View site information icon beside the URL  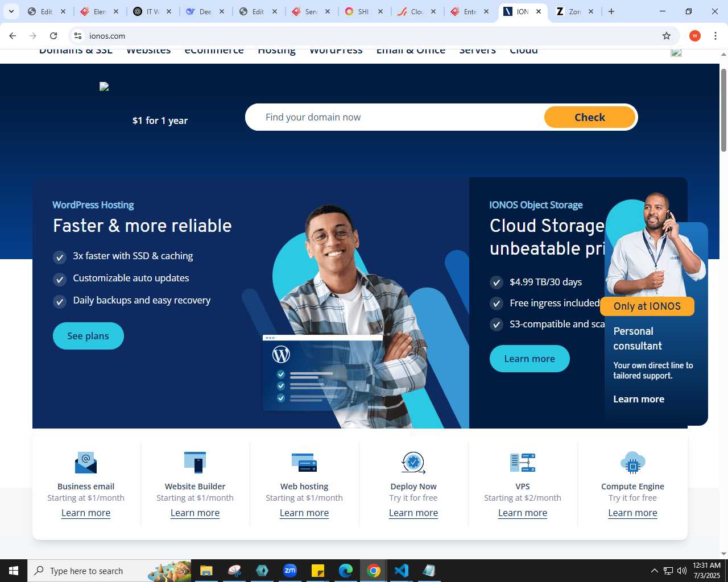pos(78,36)
